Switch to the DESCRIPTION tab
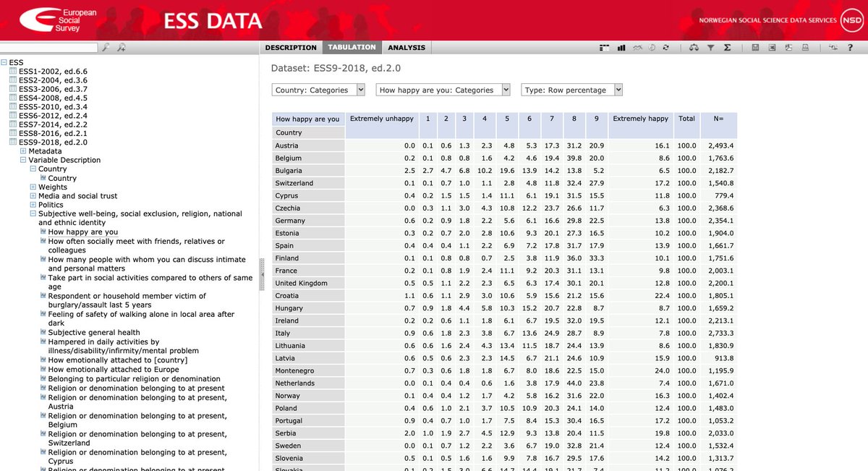868x471 pixels. pos(291,48)
